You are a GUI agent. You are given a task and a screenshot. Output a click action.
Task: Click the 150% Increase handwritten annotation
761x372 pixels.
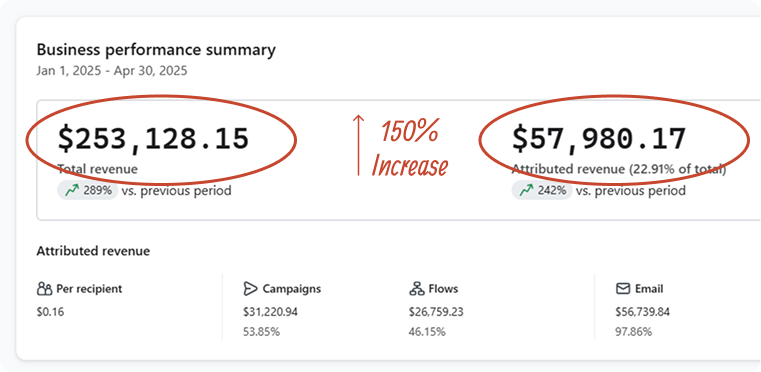410,148
